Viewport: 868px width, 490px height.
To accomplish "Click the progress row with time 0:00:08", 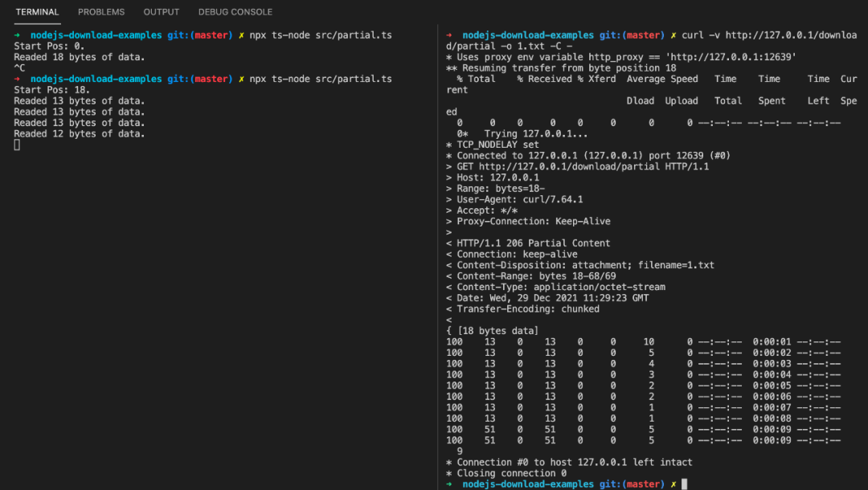I will (x=643, y=419).
